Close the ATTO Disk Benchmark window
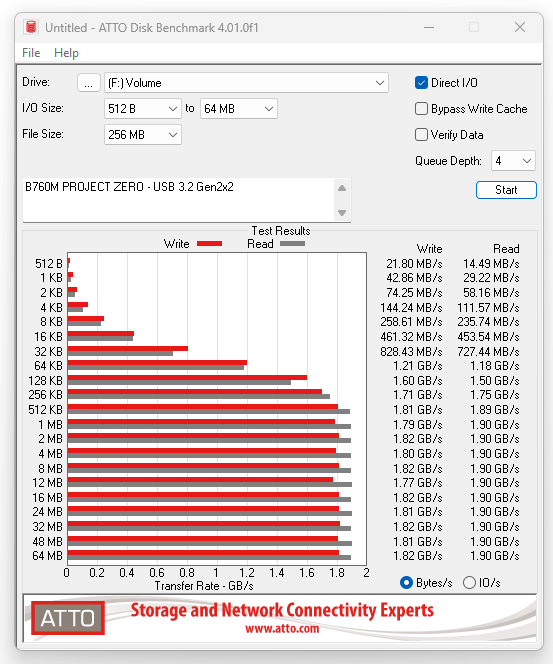The height and width of the screenshot is (664, 553). click(x=520, y=28)
